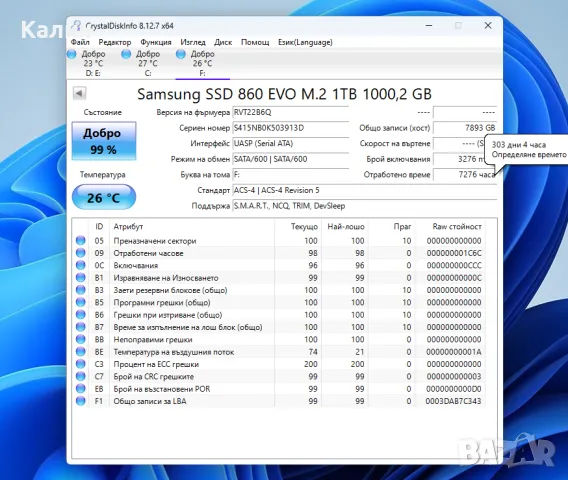
Task: Select the Общо записи за LBA row
Action: point(279,401)
